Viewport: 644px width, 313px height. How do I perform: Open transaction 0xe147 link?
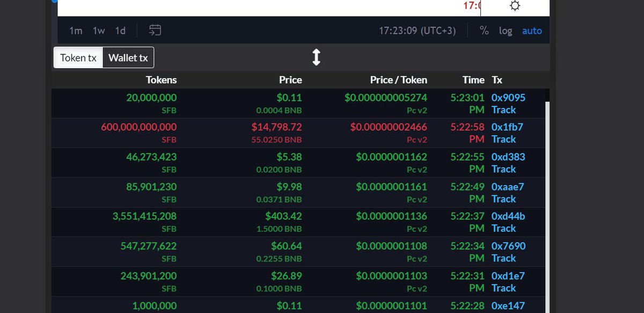click(508, 305)
